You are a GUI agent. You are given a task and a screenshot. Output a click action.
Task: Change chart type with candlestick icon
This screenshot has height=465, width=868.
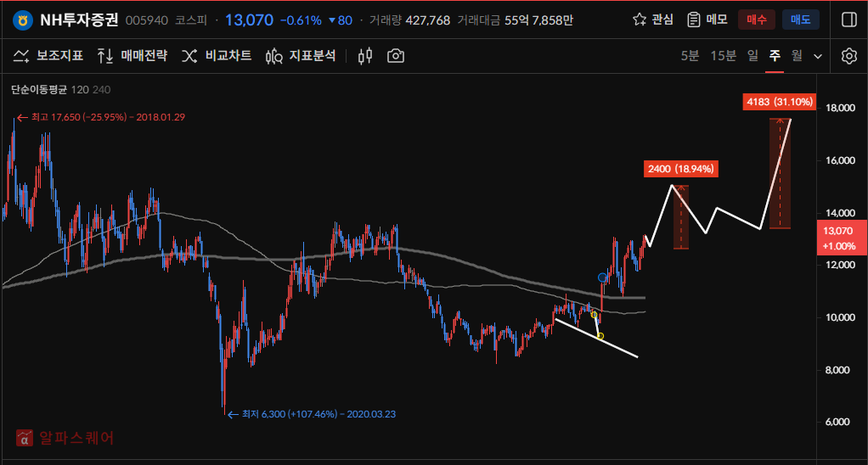coord(365,56)
